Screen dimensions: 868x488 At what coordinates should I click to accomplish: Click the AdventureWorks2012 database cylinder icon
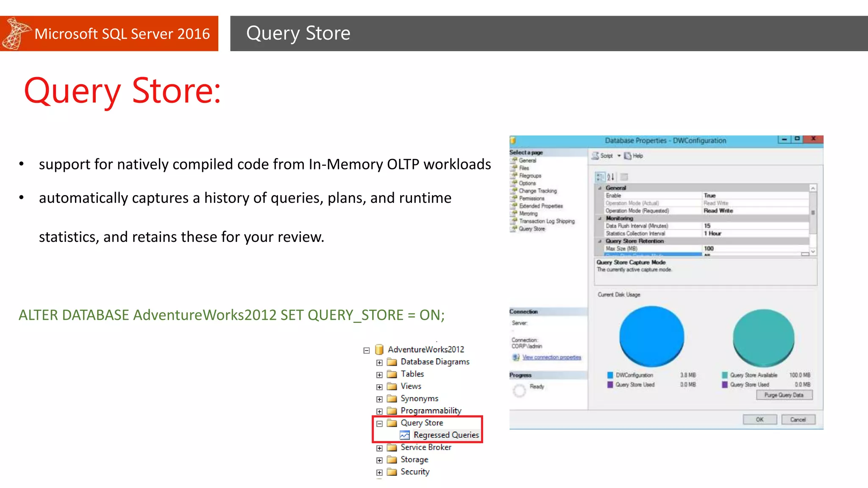[379, 350]
